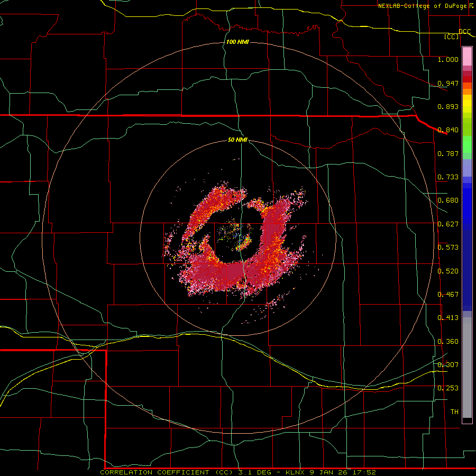Screen dimensions: 476x476
Task: Select the 0.627 color scale value
Action: 448,224
